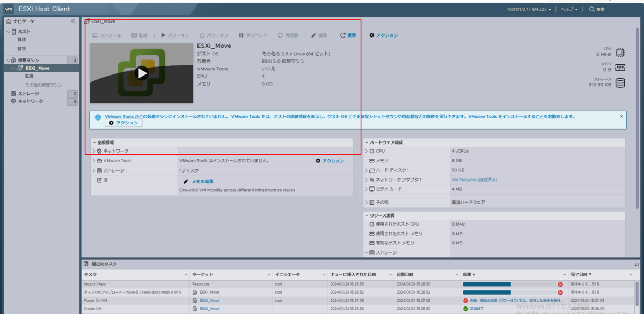Click the 最近のタスク panel icon

coord(86,264)
